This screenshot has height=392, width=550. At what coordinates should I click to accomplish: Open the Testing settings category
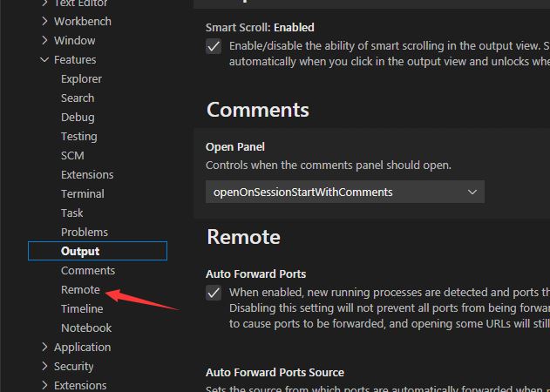[x=79, y=137]
